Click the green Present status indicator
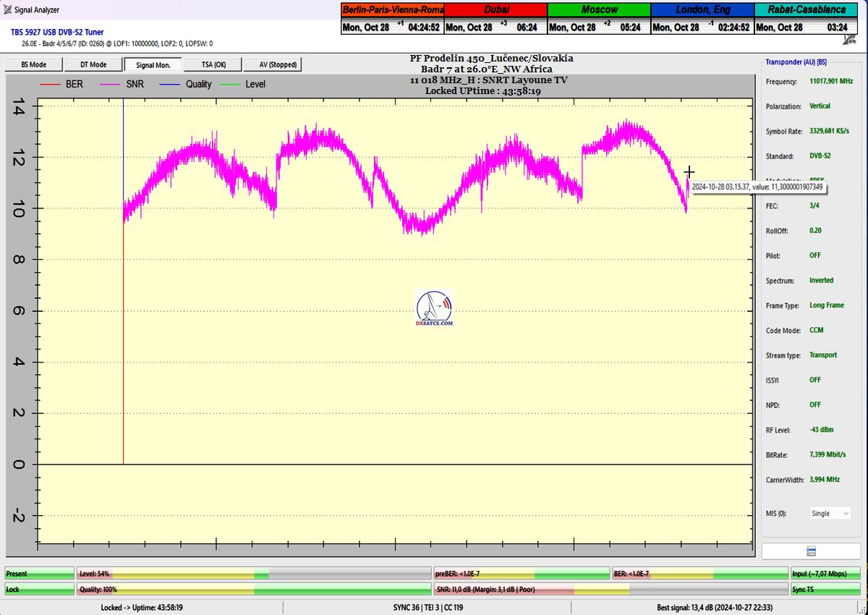Image resolution: width=868 pixels, height=615 pixels. point(39,574)
